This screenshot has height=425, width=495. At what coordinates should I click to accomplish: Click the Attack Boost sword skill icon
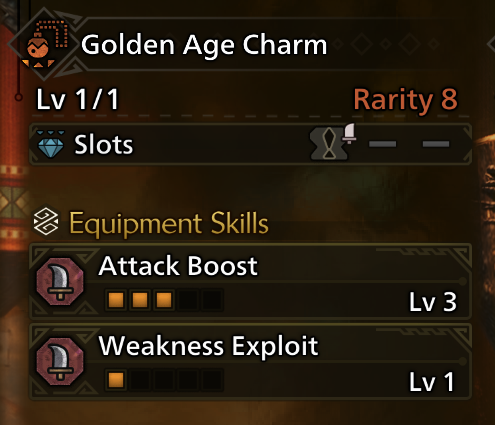tap(60, 282)
